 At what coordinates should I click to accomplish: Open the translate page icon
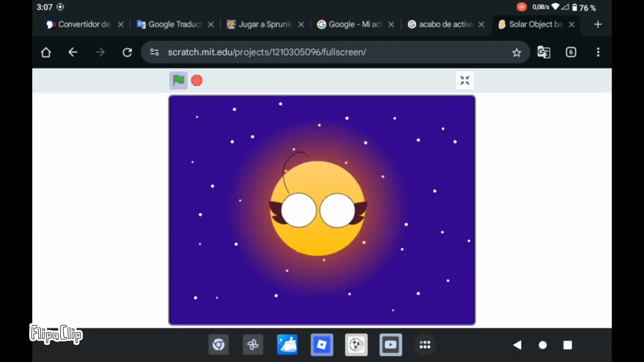[544, 52]
